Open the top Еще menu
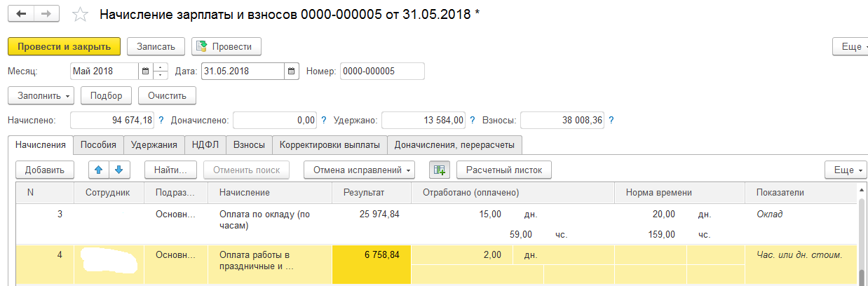The height and width of the screenshot is (286, 868). [850, 46]
